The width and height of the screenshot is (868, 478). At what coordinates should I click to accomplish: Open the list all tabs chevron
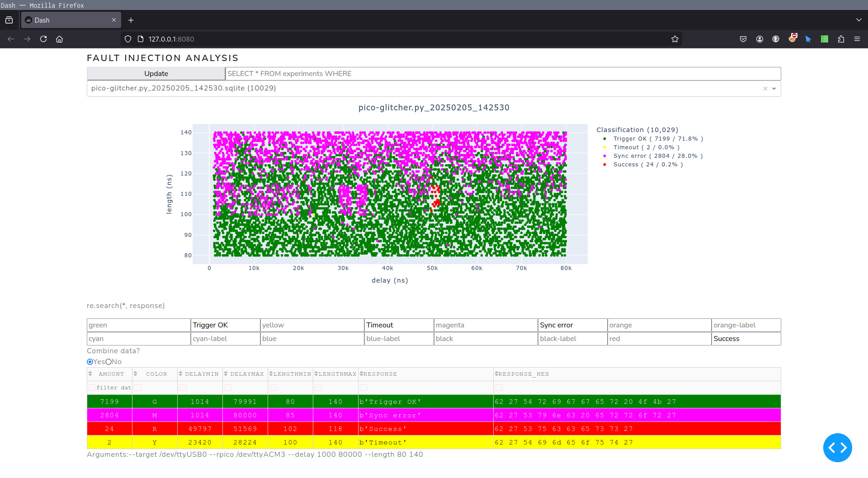(x=859, y=20)
